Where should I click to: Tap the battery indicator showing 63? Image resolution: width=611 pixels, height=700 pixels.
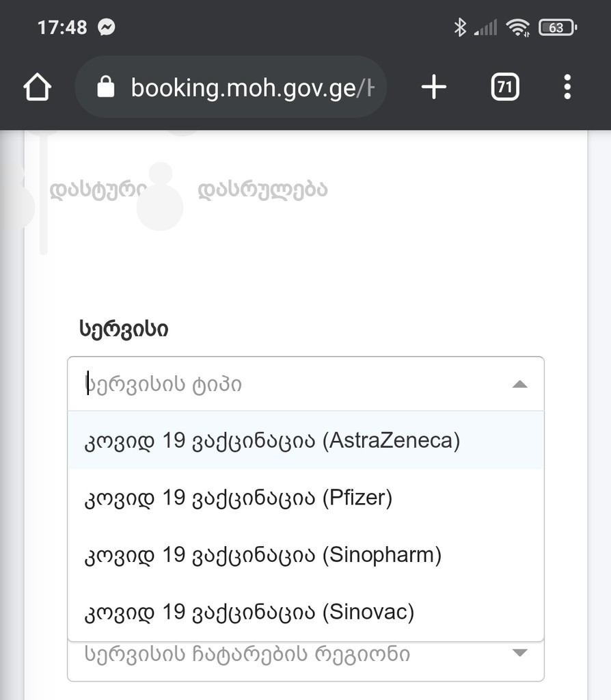click(x=557, y=27)
